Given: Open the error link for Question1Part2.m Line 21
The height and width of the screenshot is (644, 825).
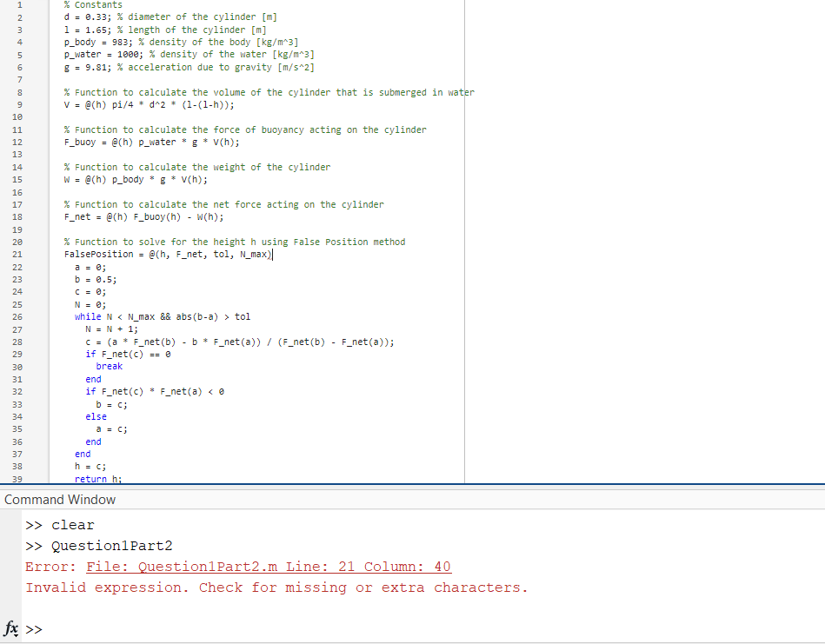Looking at the screenshot, I should click(269, 567).
